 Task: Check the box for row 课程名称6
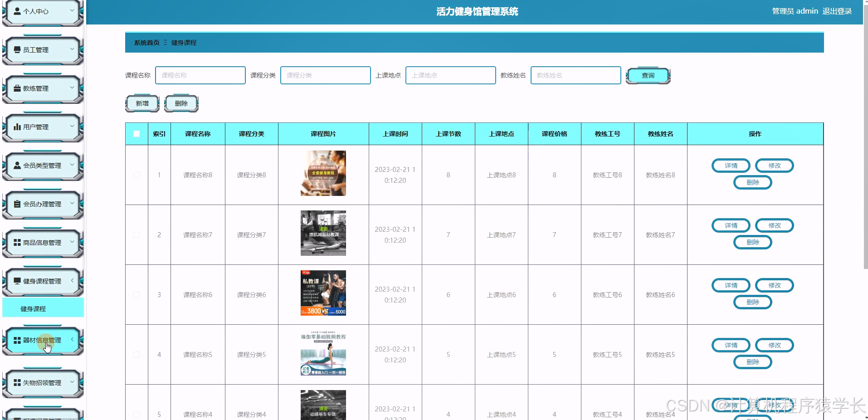point(137,295)
